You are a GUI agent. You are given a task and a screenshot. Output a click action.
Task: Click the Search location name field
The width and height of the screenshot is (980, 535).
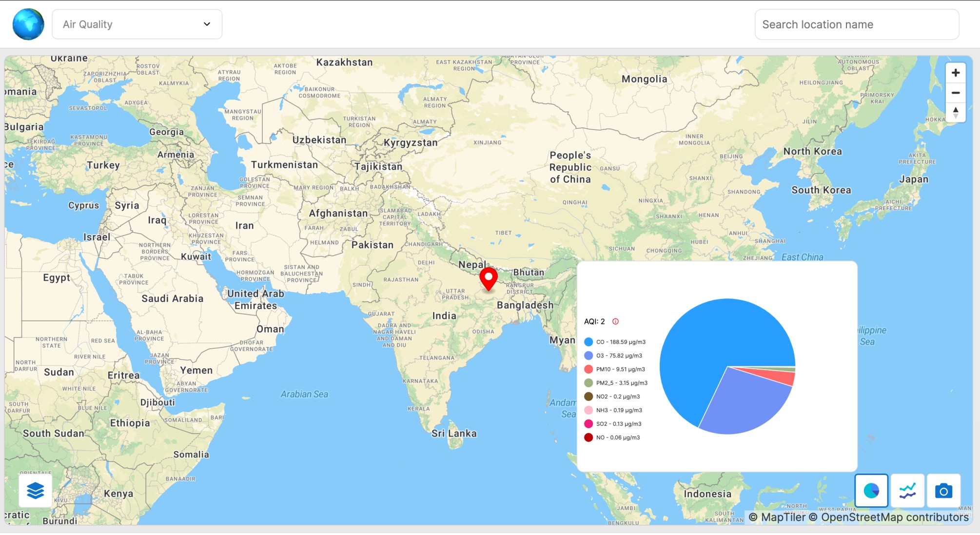point(856,24)
